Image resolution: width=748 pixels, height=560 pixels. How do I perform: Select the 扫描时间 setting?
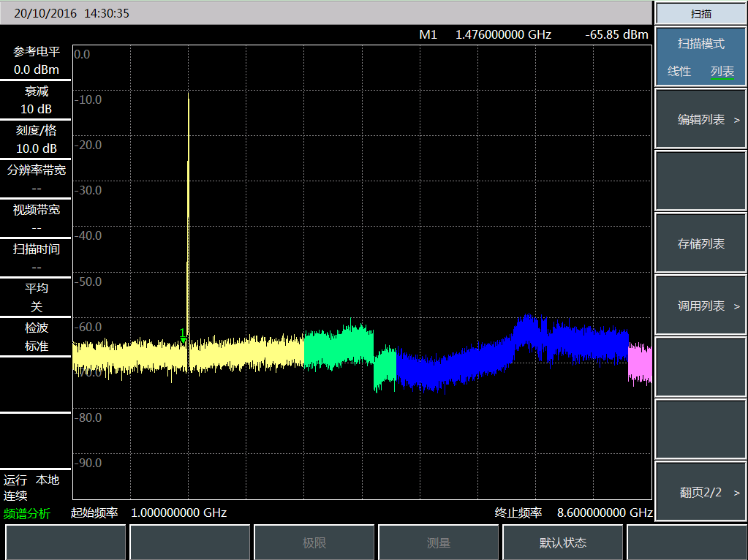tap(36, 258)
